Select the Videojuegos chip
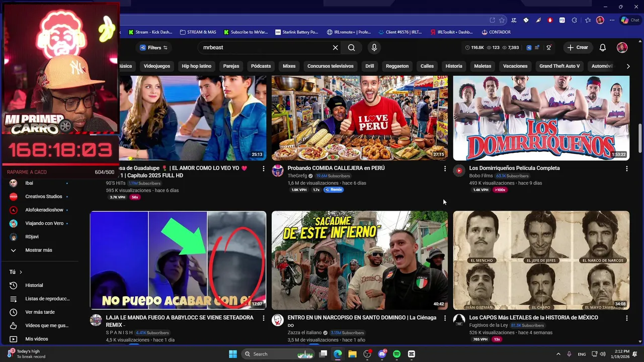Image resolution: width=644 pixels, height=362 pixels. click(157, 66)
